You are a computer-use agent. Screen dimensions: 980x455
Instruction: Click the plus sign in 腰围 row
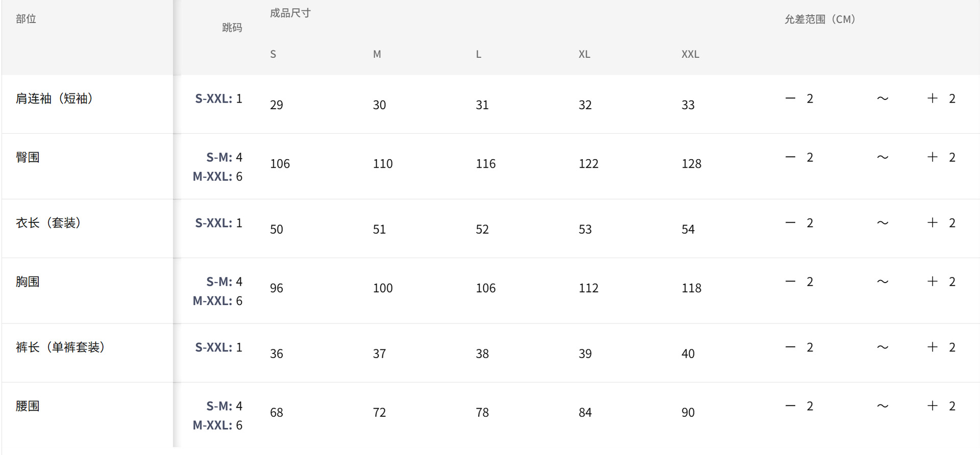[933, 406]
